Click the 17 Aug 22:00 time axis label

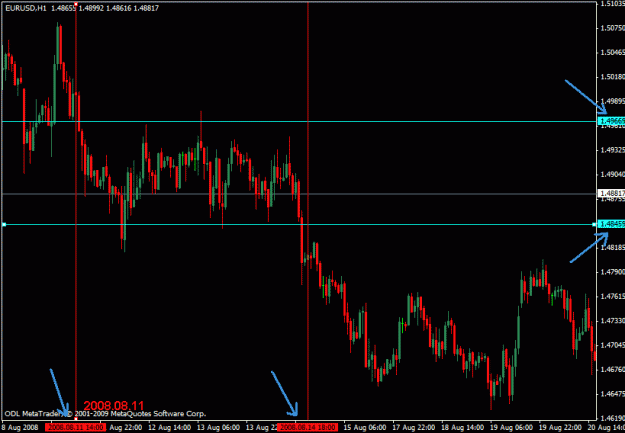413,427
